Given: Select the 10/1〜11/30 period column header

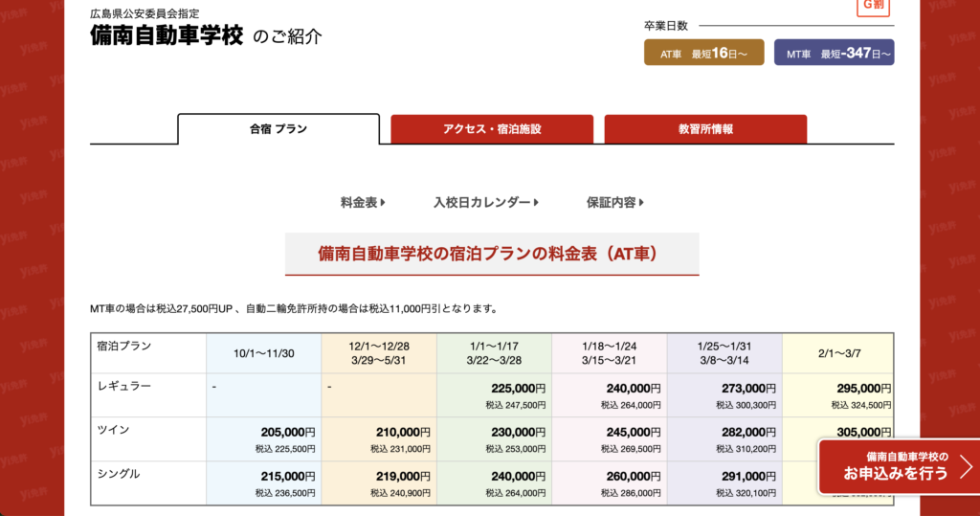Looking at the screenshot, I should (x=264, y=353).
